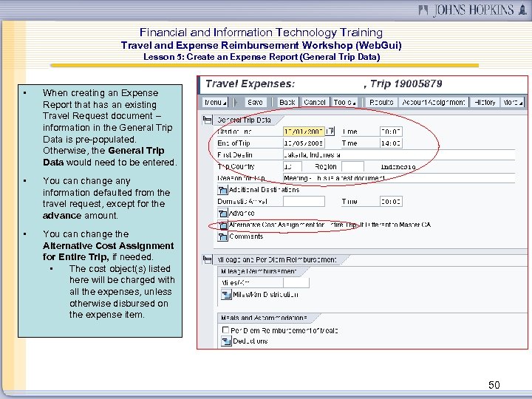Click the Reason for Trip field
532x399 pixels.
coord(399,178)
